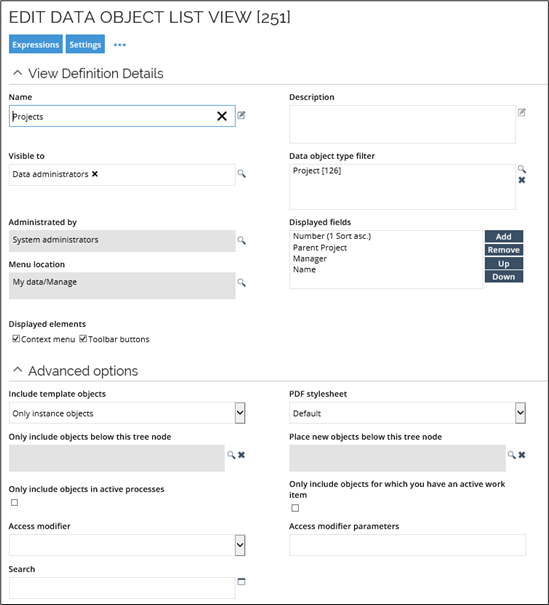Viewport: 549px width, 605px height.
Task: Open the Expressions tab button
Action: 35,44
